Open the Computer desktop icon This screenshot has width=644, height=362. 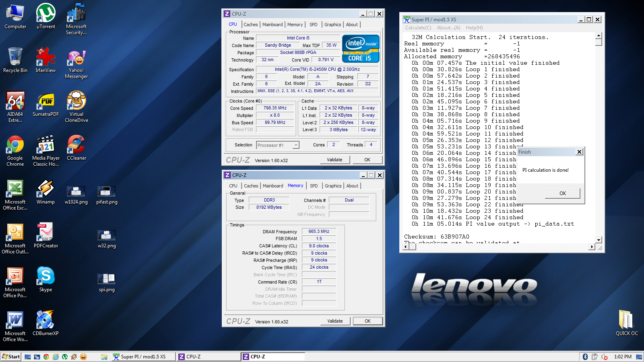point(15,17)
